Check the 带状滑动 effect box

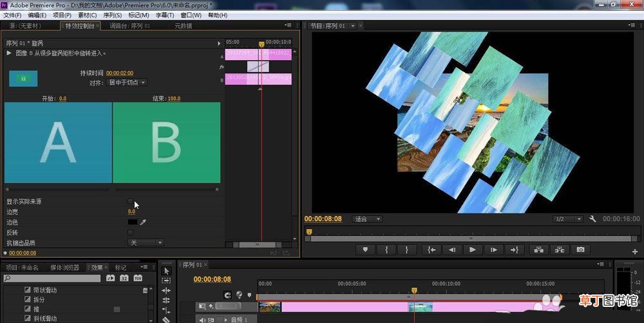(x=28, y=290)
